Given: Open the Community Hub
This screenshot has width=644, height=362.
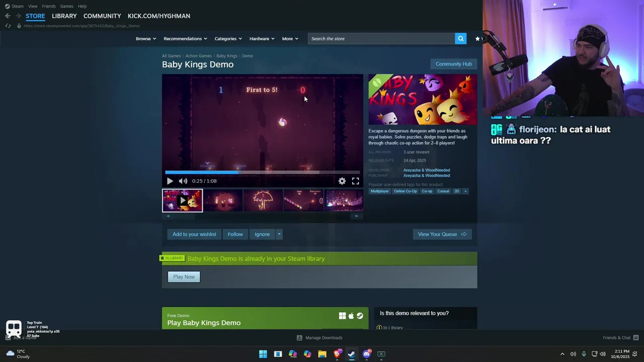Looking at the screenshot, I should (x=454, y=64).
